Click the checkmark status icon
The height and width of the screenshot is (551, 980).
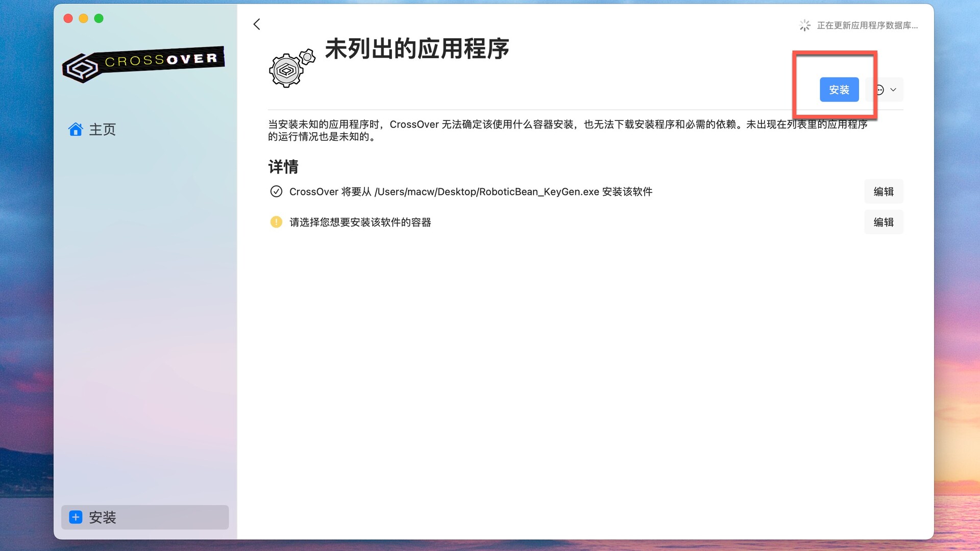point(276,191)
